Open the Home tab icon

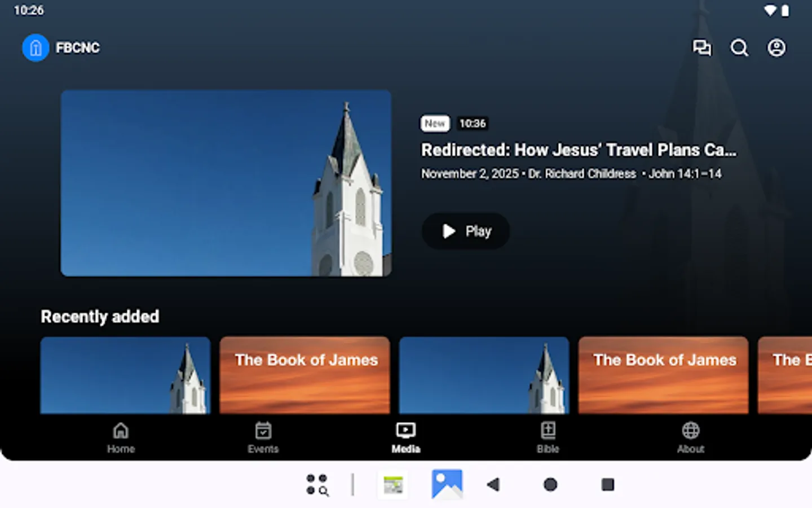pyautogui.click(x=121, y=431)
